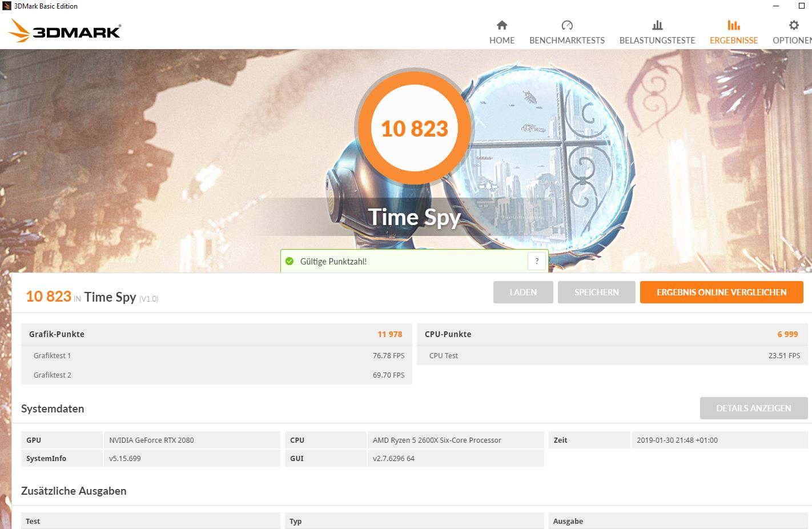Click the Benchmarktests gauge icon
The width and height of the screenshot is (812, 529).
[567, 25]
